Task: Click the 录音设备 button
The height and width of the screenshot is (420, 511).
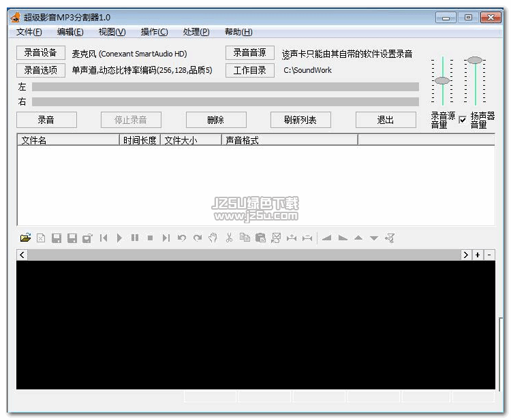Action: [x=41, y=52]
